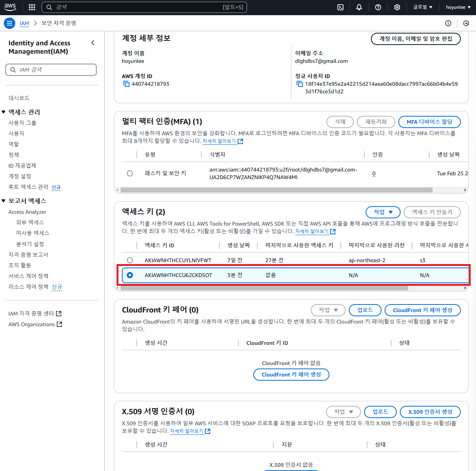Screen dimensions: 476x471
Task: Open 루트 액세스 관리 in the sidebar
Action: pos(28,187)
